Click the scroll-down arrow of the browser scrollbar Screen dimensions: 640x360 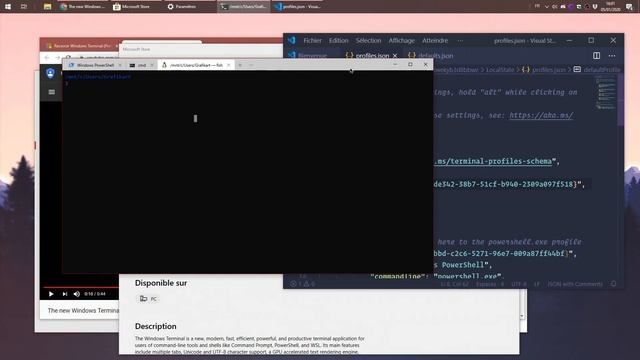point(522,317)
